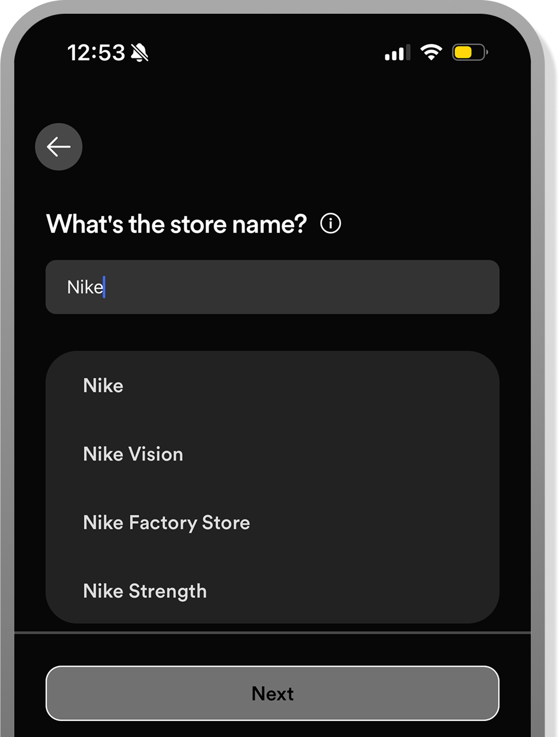
Task: Tap the circular gray back button background
Action: pos(58,147)
